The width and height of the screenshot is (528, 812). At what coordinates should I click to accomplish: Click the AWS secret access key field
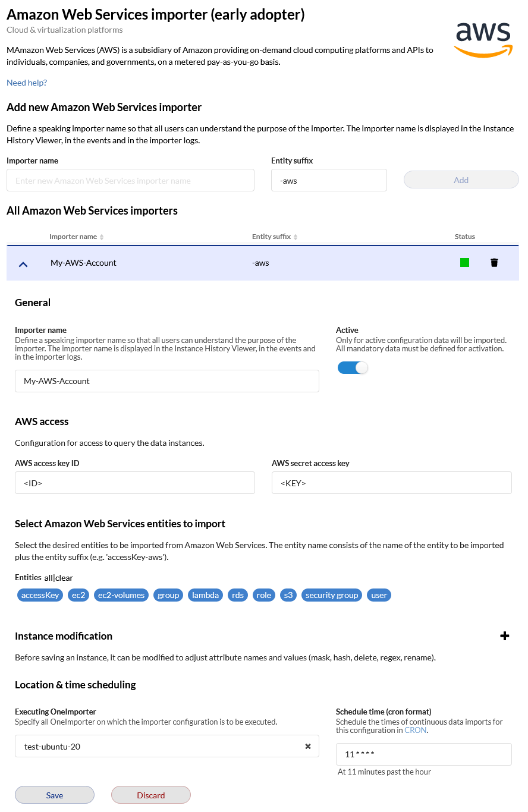coord(392,483)
